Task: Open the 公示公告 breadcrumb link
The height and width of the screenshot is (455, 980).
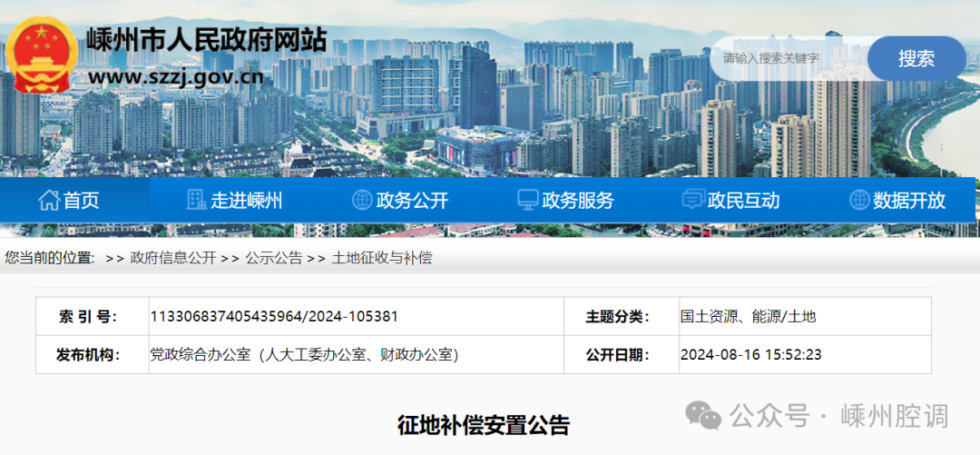Action: (273, 258)
